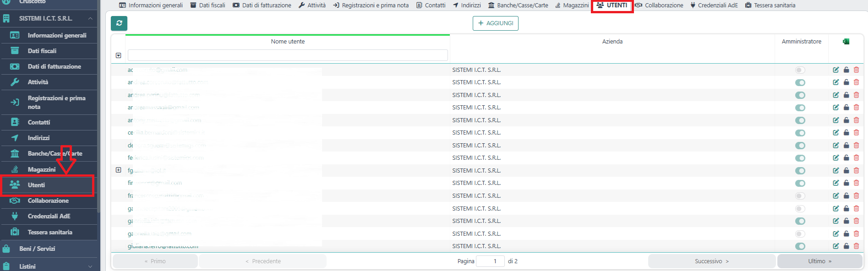Toggle Amministratore switch for the 'de' user
Screen dimensions: 868x271
click(x=800, y=146)
